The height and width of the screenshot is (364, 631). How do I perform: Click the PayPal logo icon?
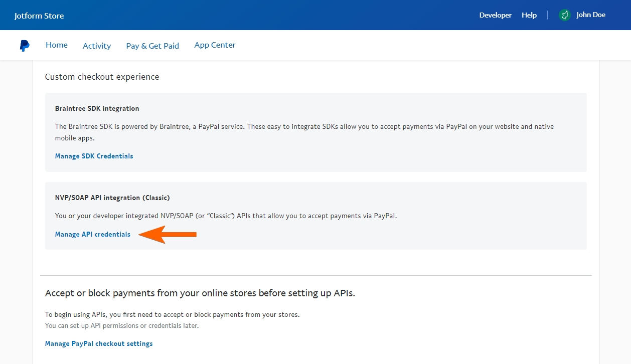click(25, 46)
